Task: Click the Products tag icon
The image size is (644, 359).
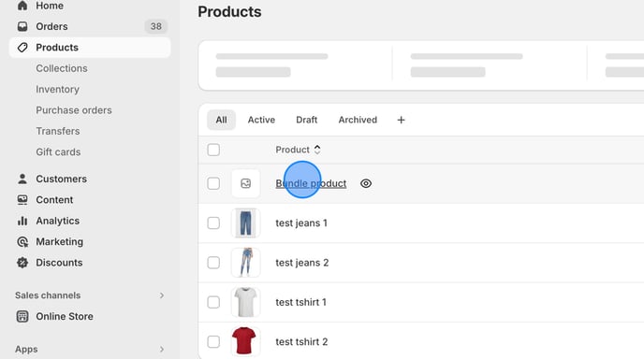Action: (22, 47)
